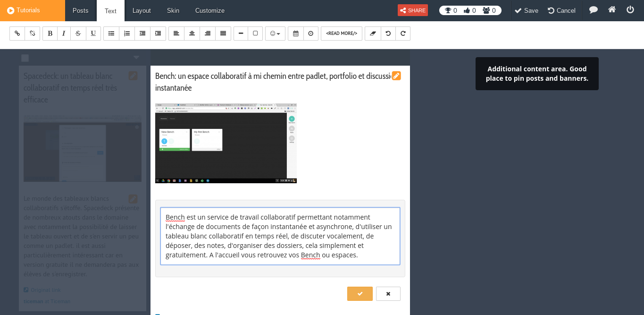The width and height of the screenshot is (644, 315).
Task: Toggle bold formatting
Action: [x=50, y=34]
